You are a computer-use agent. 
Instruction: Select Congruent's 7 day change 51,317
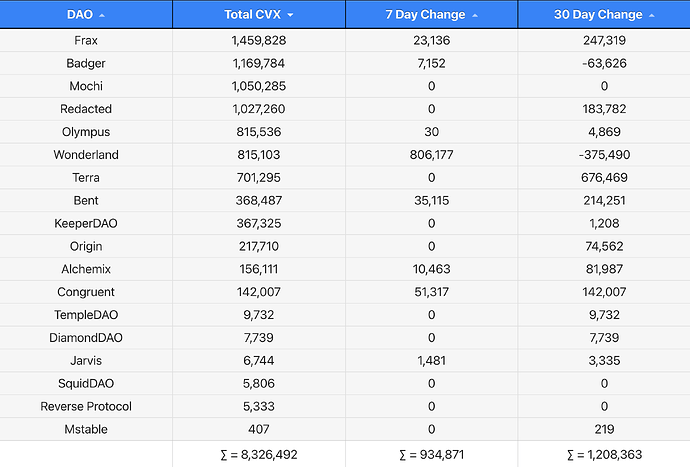[x=431, y=291]
